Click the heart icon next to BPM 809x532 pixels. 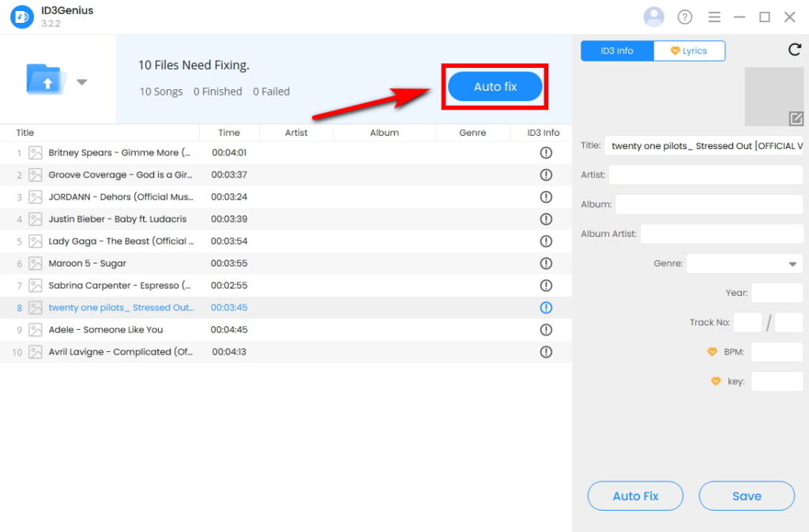712,351
